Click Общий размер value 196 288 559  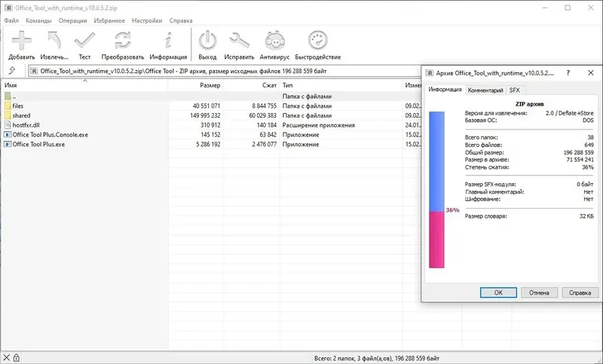pyautogui.click(x=578, y=152)
